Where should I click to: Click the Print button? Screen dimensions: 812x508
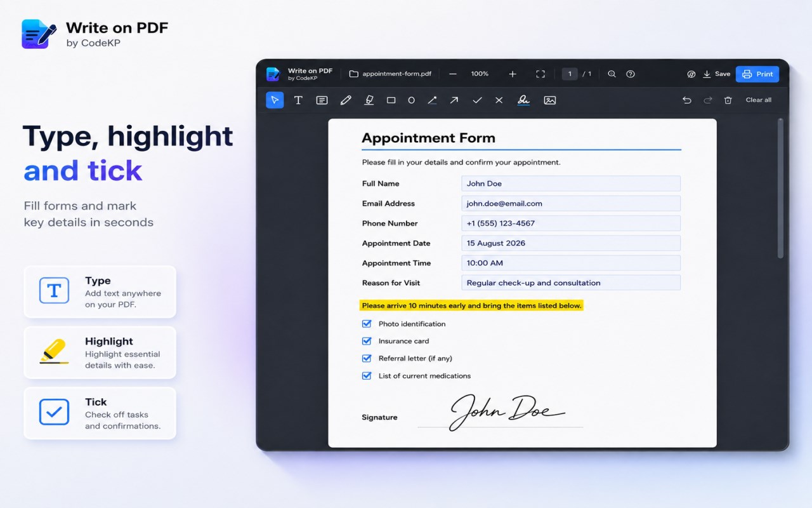point(757,74)
